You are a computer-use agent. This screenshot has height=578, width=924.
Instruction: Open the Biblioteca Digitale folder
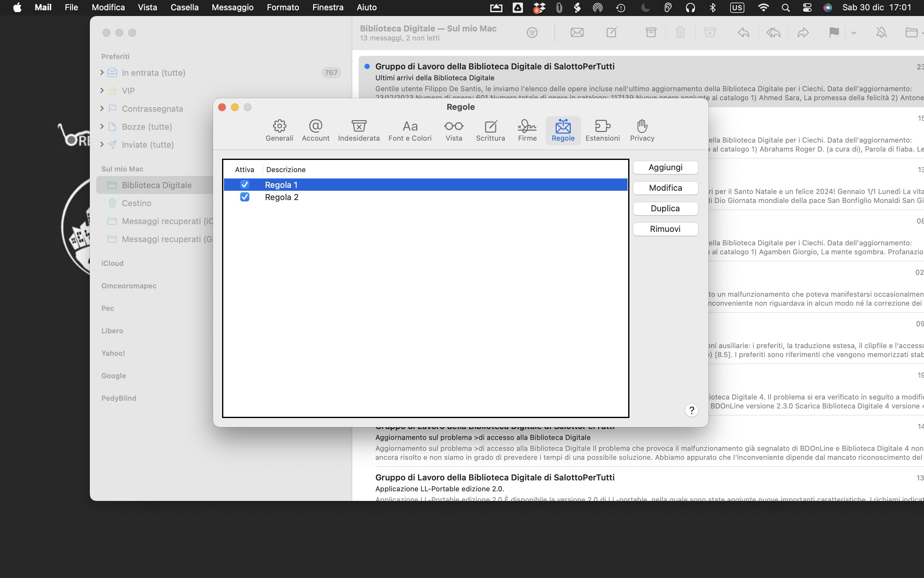click(x=157, y=185)
